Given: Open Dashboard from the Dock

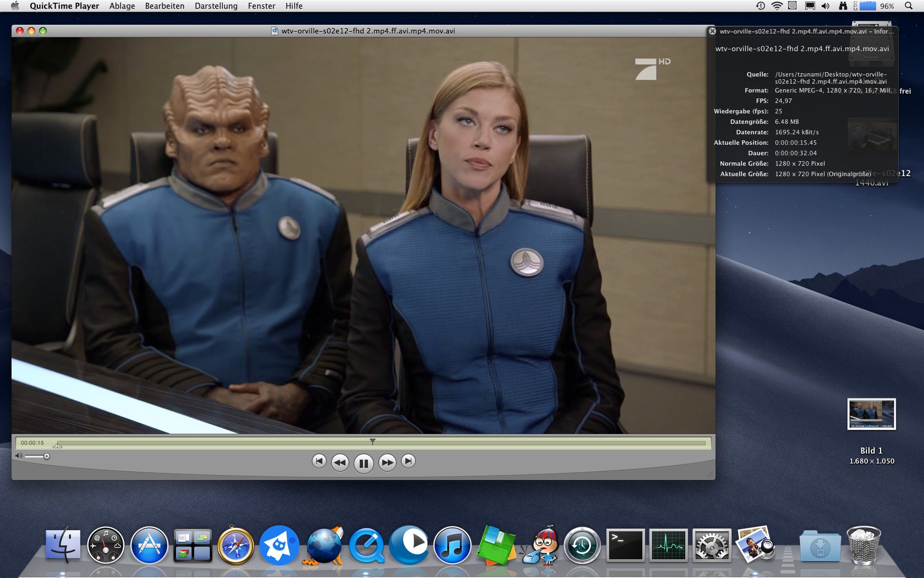Looking at the screenshot, I should coord(106,545).
